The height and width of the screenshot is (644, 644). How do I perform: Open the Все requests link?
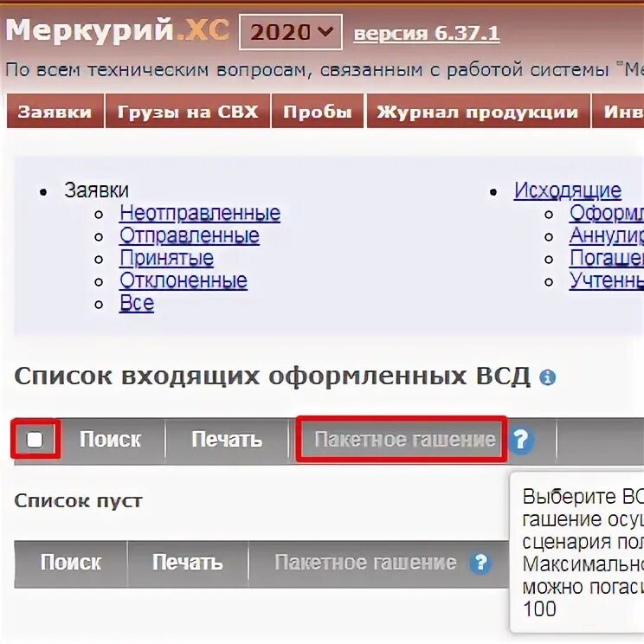coord(137,303)
